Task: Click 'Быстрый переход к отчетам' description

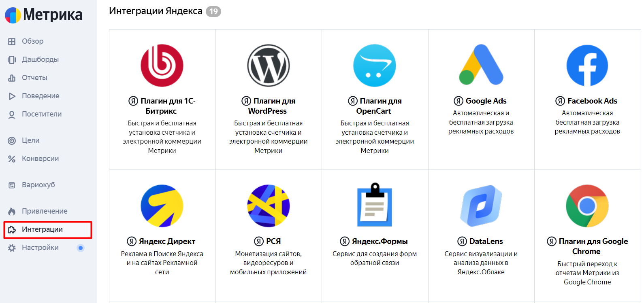Action: tap(587, 273)
